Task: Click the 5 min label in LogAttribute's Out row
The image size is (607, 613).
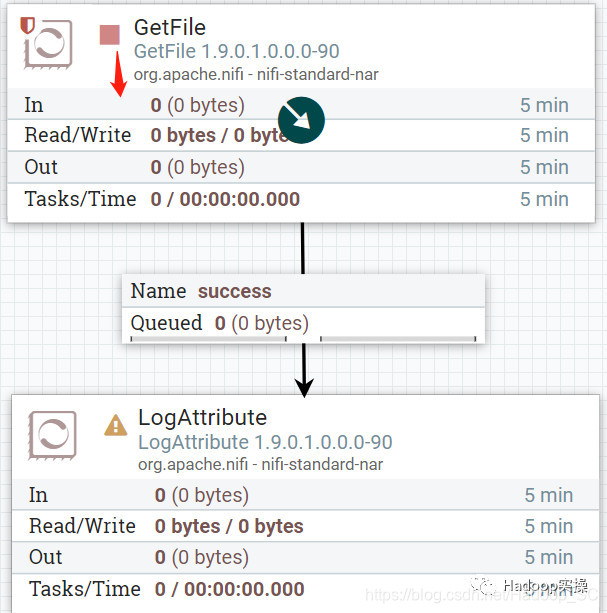Action: [x=549, y=557]
